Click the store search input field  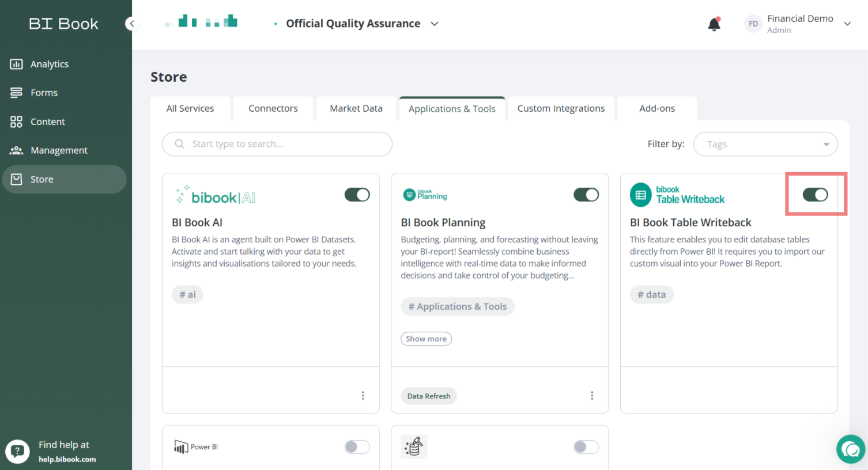[277, 144]
